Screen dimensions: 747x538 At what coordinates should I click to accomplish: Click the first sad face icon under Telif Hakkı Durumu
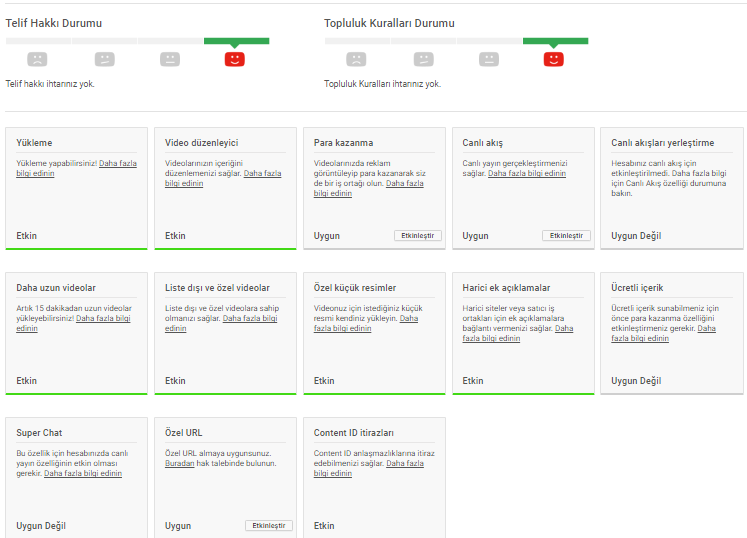pos(37,59)
